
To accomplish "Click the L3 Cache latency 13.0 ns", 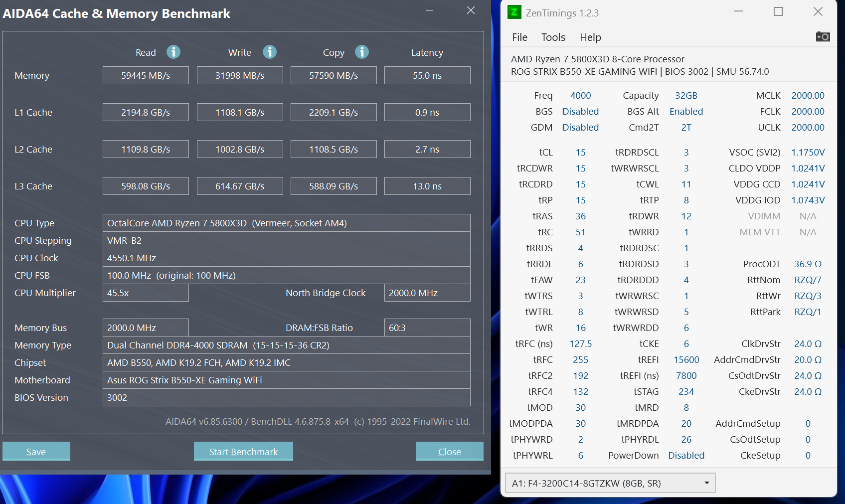I will tap(427, 186).
